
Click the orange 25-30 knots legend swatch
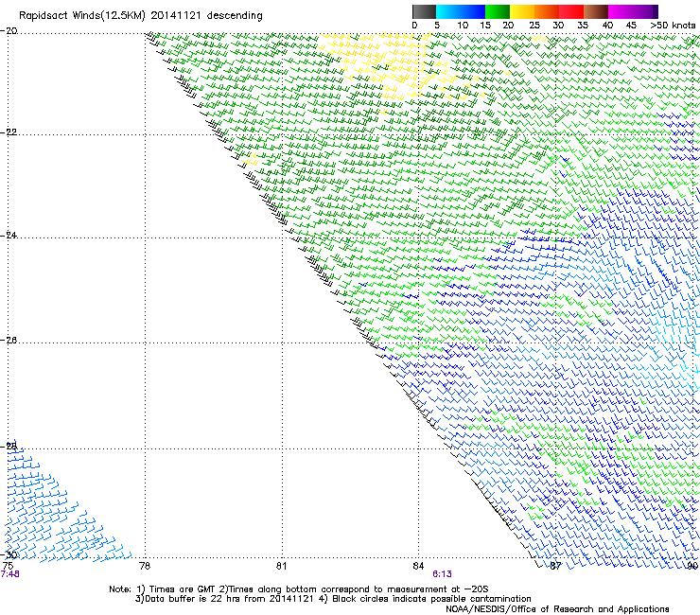tap(547, 11)
